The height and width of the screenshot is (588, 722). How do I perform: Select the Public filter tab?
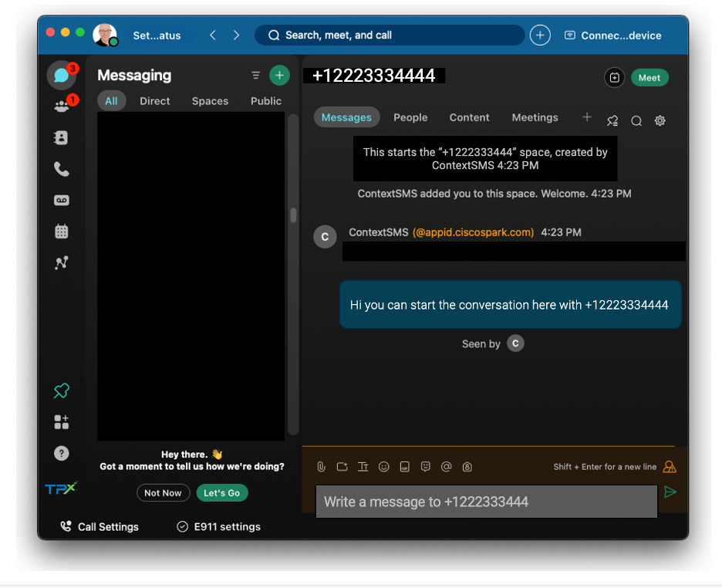[x=265, y=101]
